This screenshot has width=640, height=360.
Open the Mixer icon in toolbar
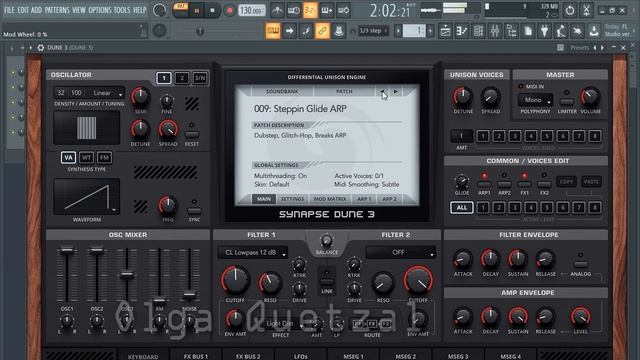click(x=495, y=31)
